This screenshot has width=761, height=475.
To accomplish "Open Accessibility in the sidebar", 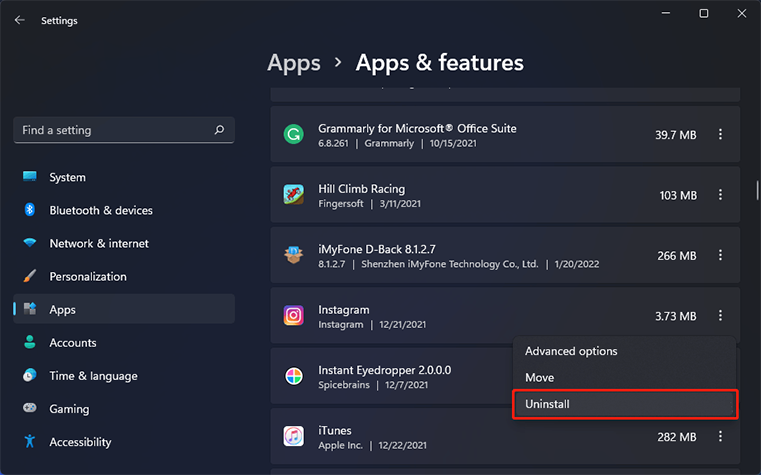I will [124, 442].
